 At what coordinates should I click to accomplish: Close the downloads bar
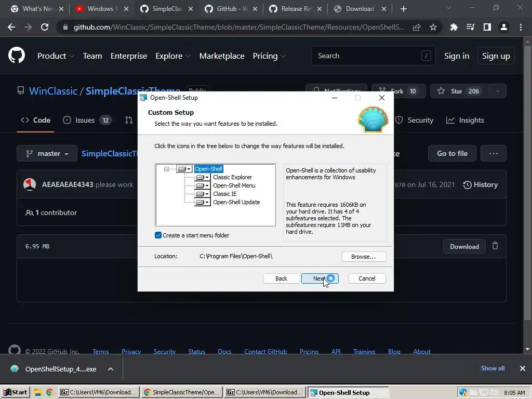[523, 368]
